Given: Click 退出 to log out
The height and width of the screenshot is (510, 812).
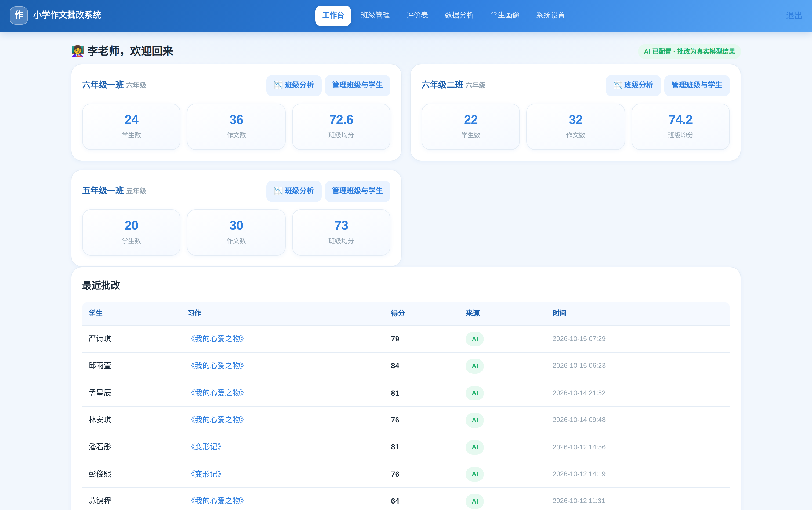Looking at the screenshot, I should [794, 16].
